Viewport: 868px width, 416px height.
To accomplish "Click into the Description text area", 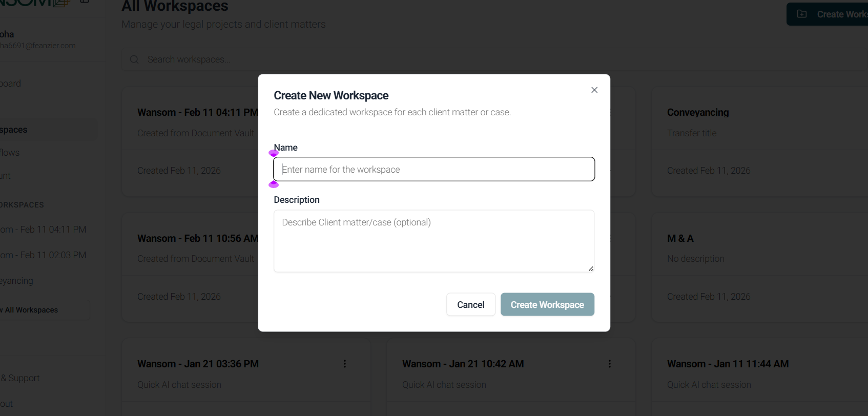I will pyautogui.click(x=434, y=241).
